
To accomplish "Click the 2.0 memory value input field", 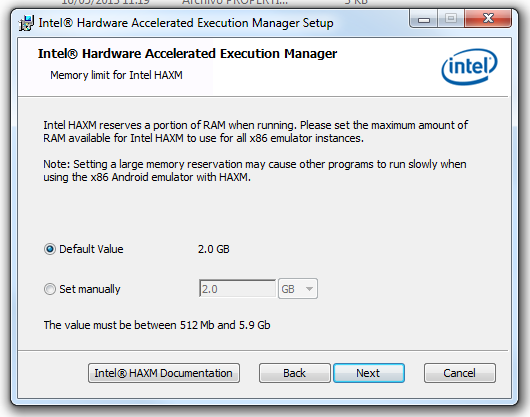I will 238,289.
